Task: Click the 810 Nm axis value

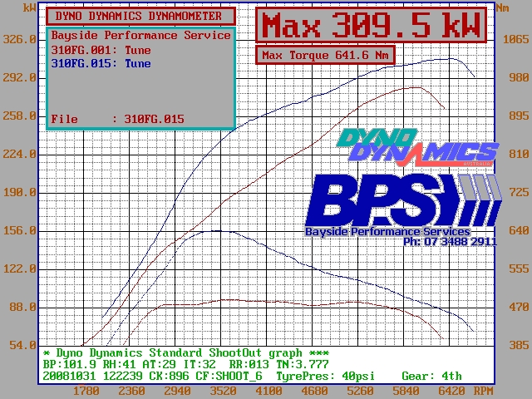Action: coord(519,154)
